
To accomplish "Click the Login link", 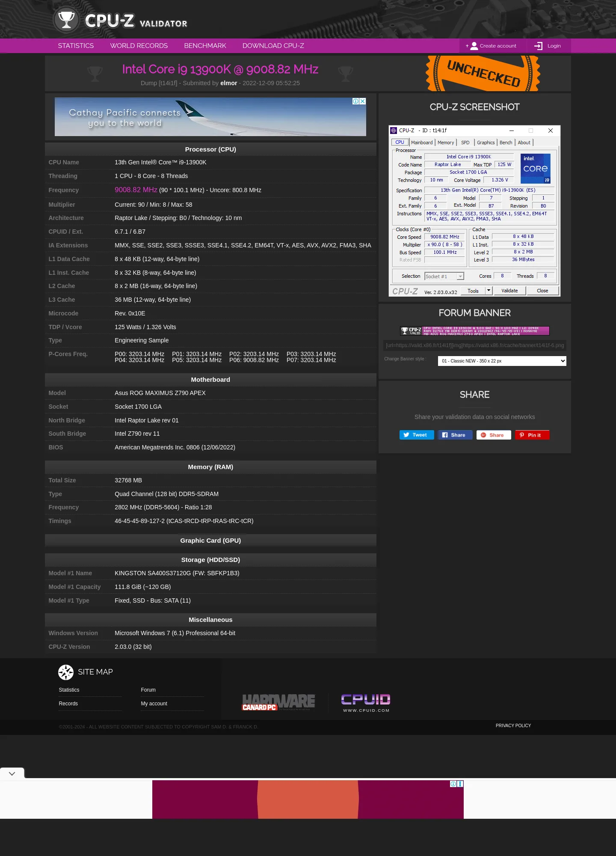I will click(x=554, y=46).
